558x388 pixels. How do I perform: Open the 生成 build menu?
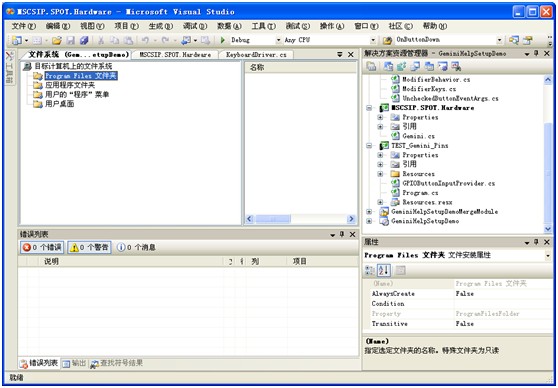click(x=160, y=26)
